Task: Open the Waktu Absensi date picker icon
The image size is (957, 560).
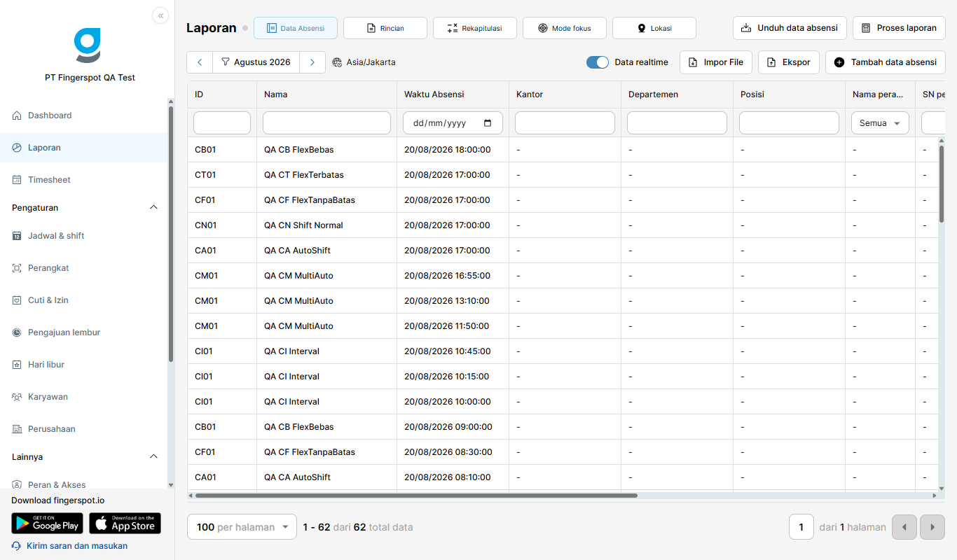Action: coord(488,123)
